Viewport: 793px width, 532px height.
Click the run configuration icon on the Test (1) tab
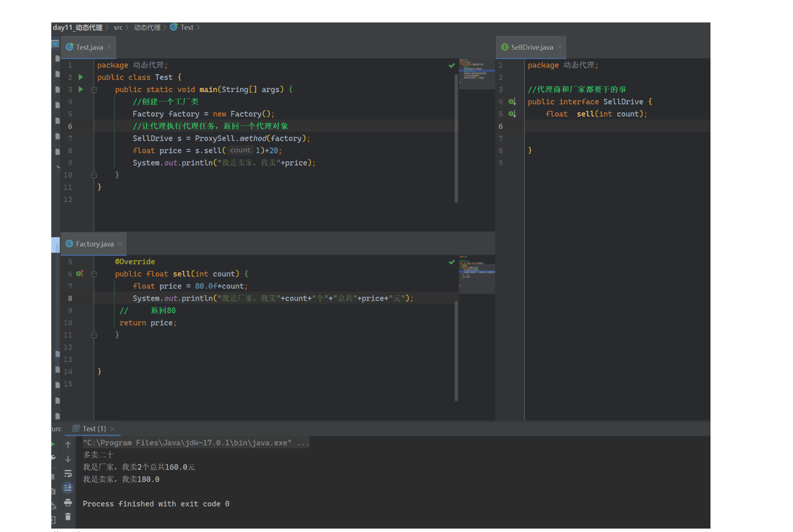click(76, 429)
